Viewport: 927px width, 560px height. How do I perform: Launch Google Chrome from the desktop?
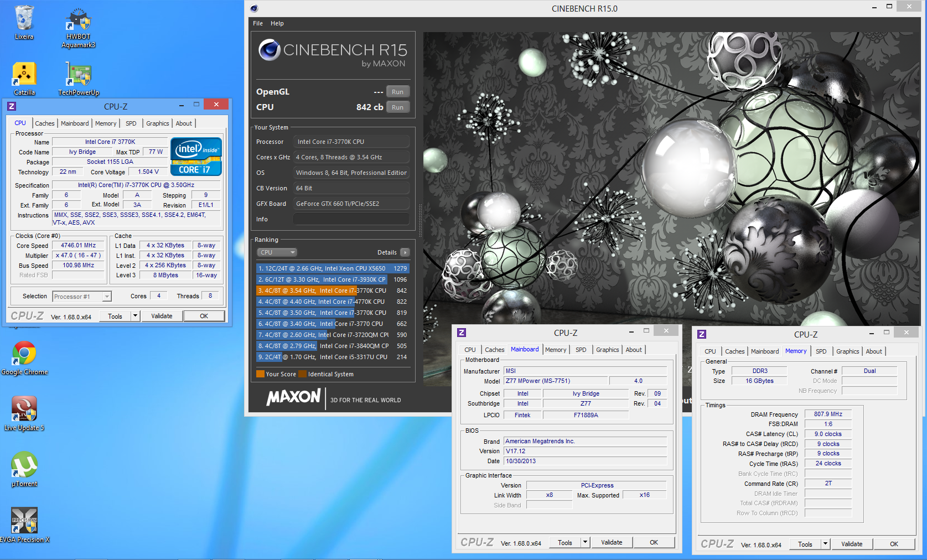pos(24,358)
